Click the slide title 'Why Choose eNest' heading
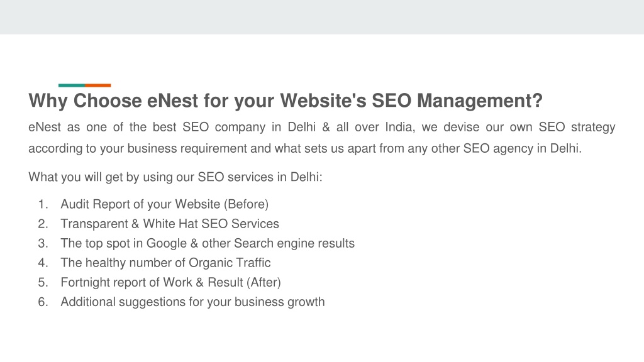644x362 pixels. [286, 101]
